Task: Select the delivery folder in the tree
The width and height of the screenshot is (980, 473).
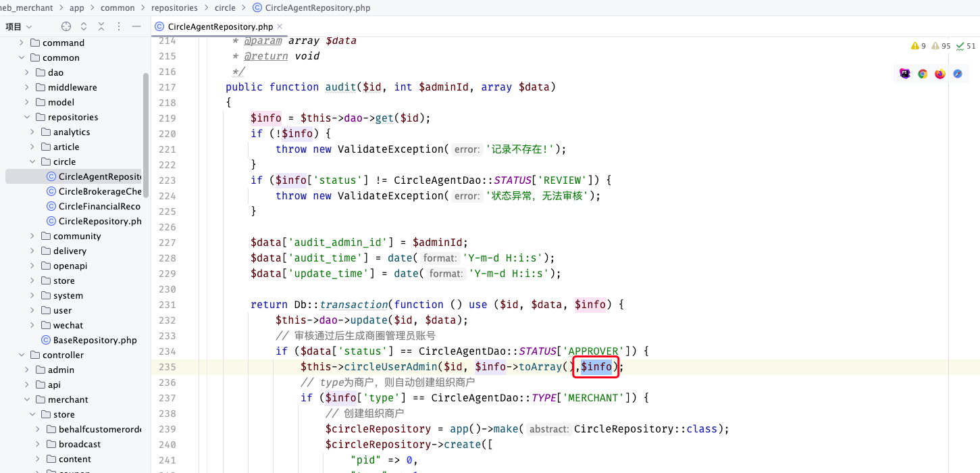Action: [x=70, y=251]
